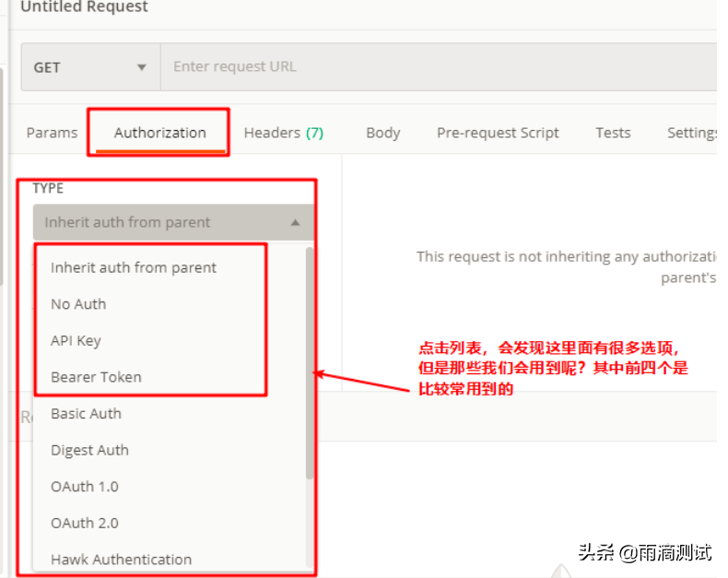Go to the Body tab
The image size is (728, 578).
(382, 133)
